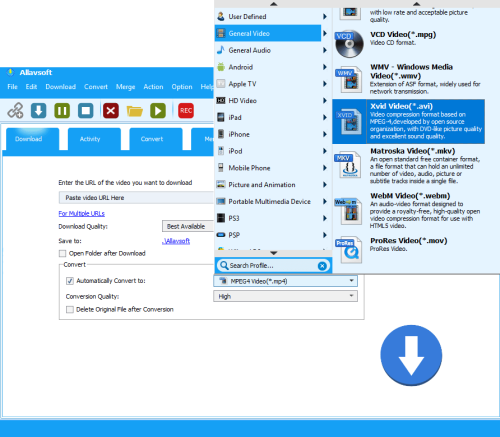Play video with the green play icon
The height and width of the screenshot is (437, 500).
pos(158,111)
